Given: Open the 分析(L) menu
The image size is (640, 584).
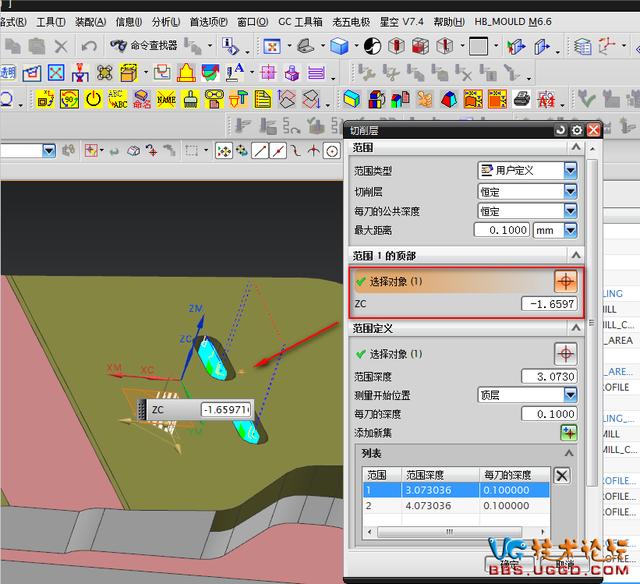Looking at the screenshot, I should pos(166,22).
